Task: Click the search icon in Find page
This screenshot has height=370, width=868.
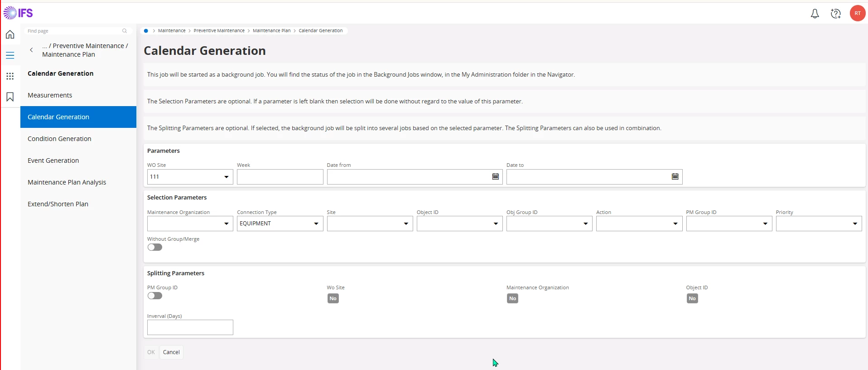Action: click(125, 31)
